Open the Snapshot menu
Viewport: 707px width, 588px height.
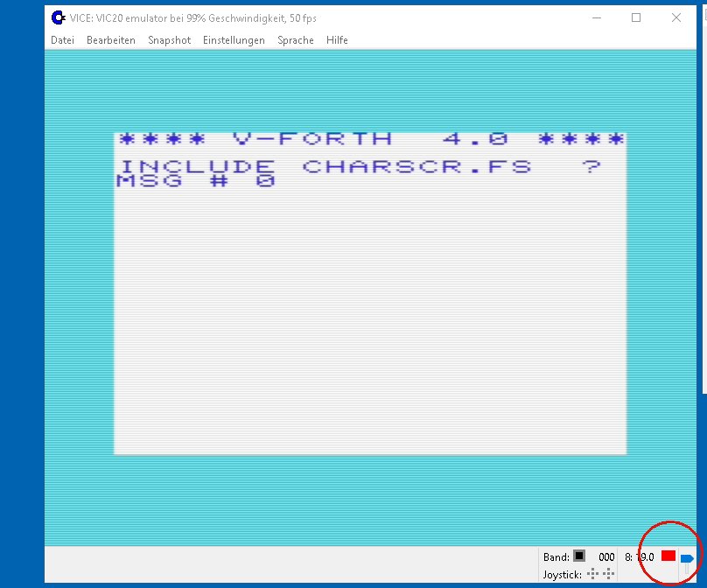point(170,40)
